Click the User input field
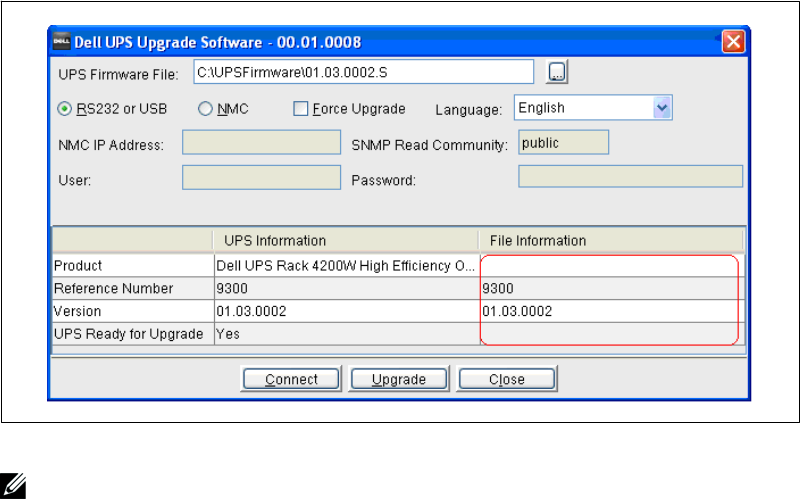Image resolution: width=800 pixels, height=499 pixels. [261, 178]
